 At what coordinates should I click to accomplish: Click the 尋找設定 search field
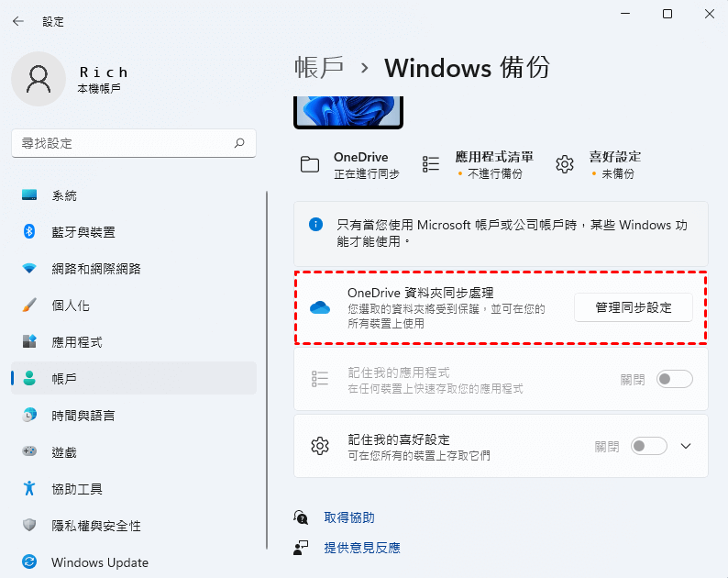134,143
